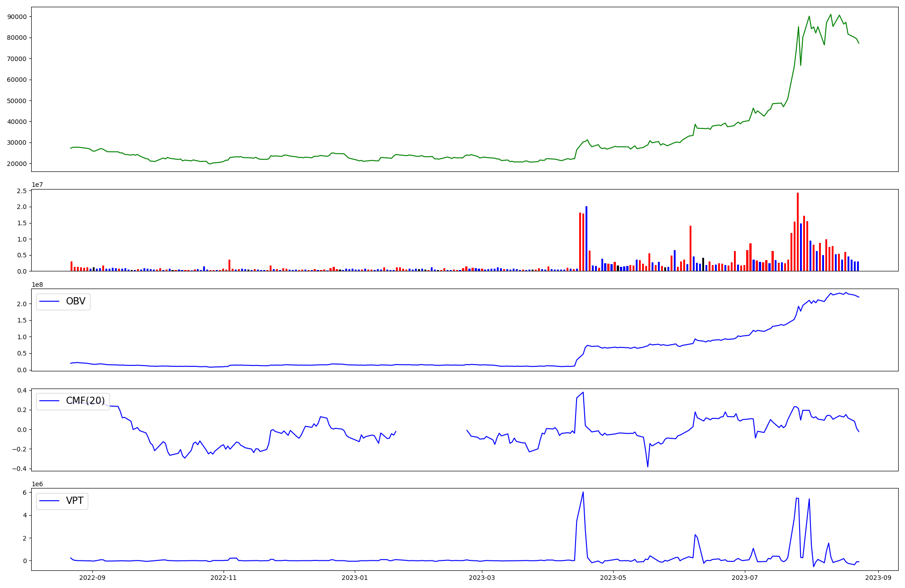The height and width of the screenshot is (588, 905).
Task: Click the 2023-05 x-axis date label
Action: coord(613,578)
